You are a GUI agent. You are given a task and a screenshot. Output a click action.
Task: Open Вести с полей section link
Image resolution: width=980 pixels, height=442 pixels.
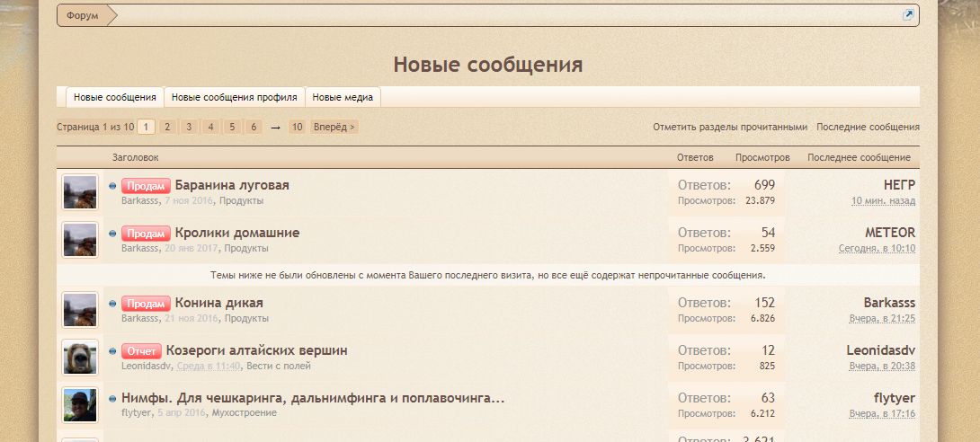pyautogui.click(x=279, y=366)
